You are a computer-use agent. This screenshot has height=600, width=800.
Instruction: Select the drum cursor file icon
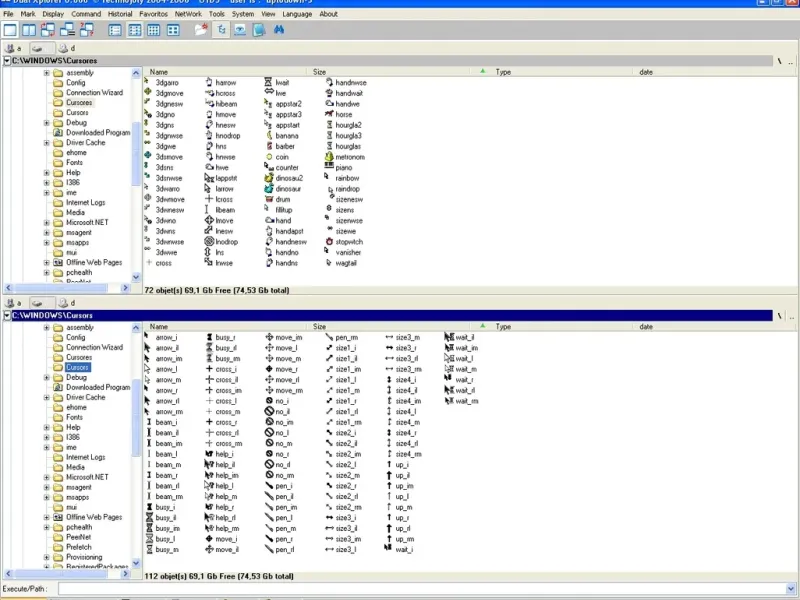pyautogui.click(x=269, y=199)
